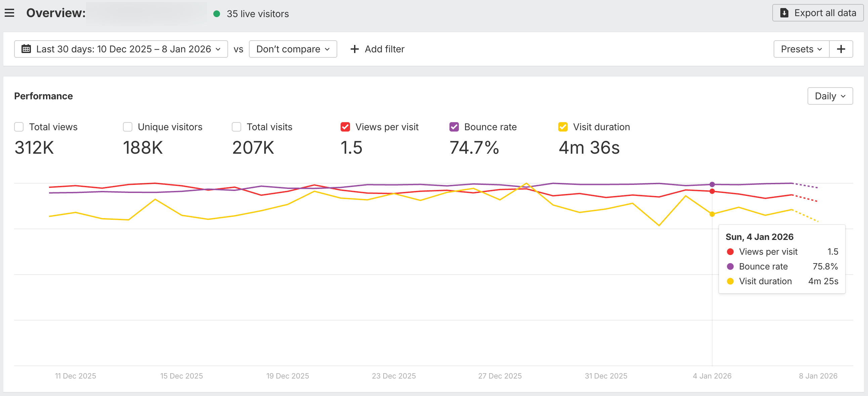The height and width of the screenshot is (396, 868).
Task: Open the hamburger navigation menu
Action: coord(9,13)
